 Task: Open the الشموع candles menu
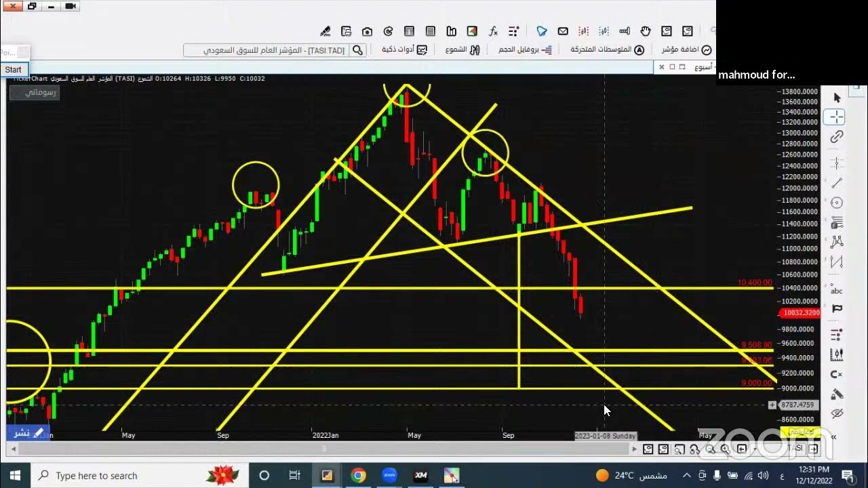click(x=462, y=50)
